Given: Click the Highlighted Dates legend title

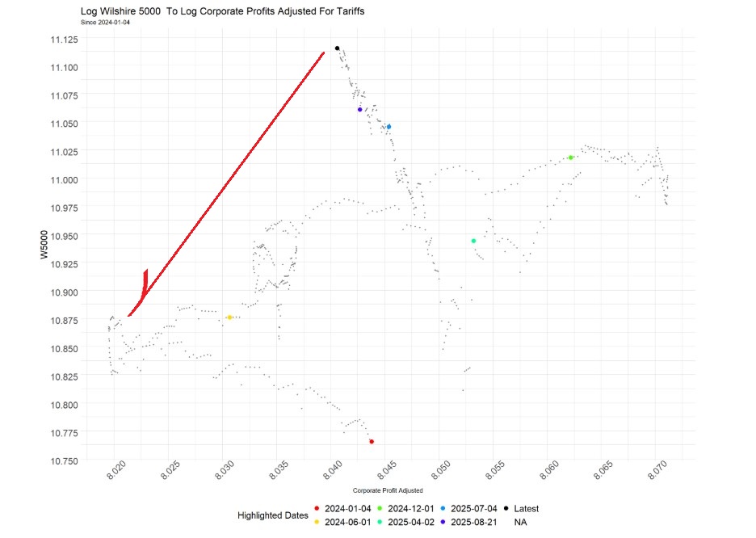Looking at the screenshot, I should 273,515.
